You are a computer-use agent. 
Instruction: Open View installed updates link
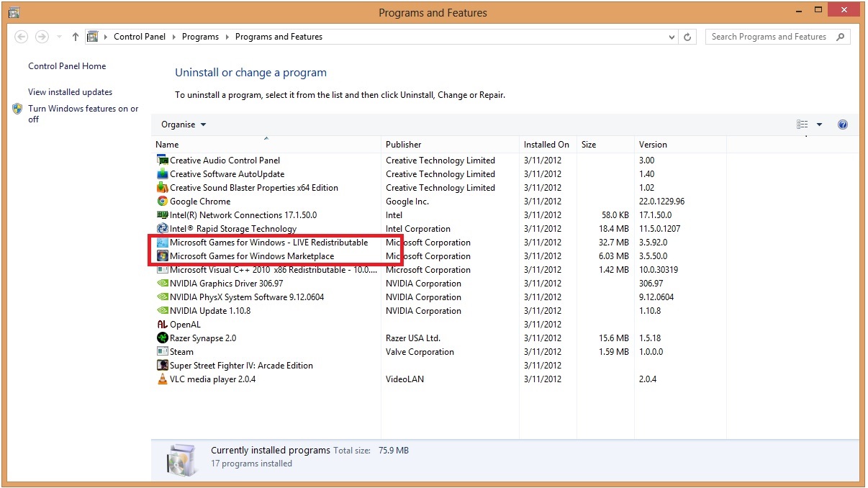[71, 92]
